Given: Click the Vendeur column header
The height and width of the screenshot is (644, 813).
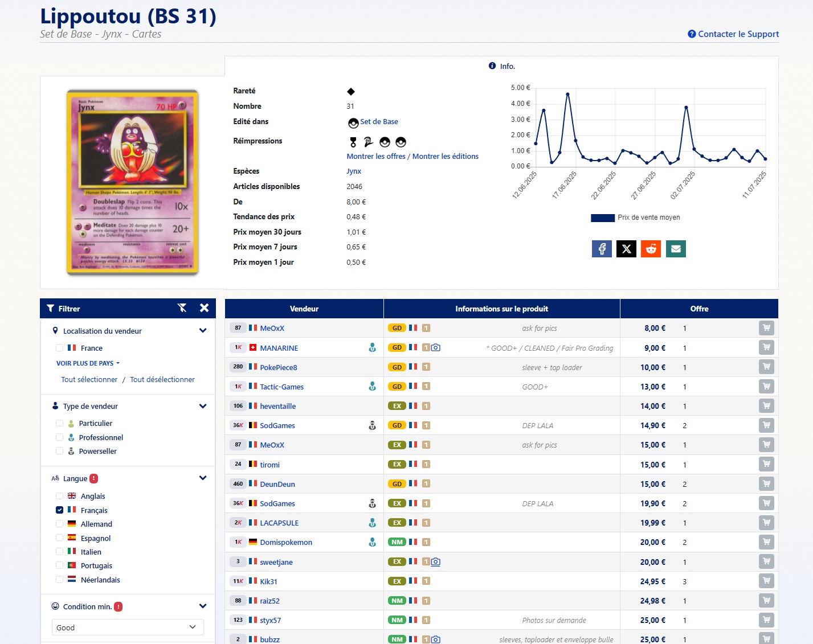Looking at the screenshot, I should click(x=304, y=309).
